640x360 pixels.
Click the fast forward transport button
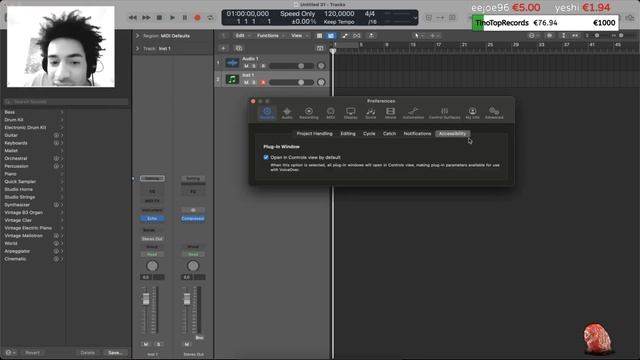pyautogui.click(x=146, y=18)
